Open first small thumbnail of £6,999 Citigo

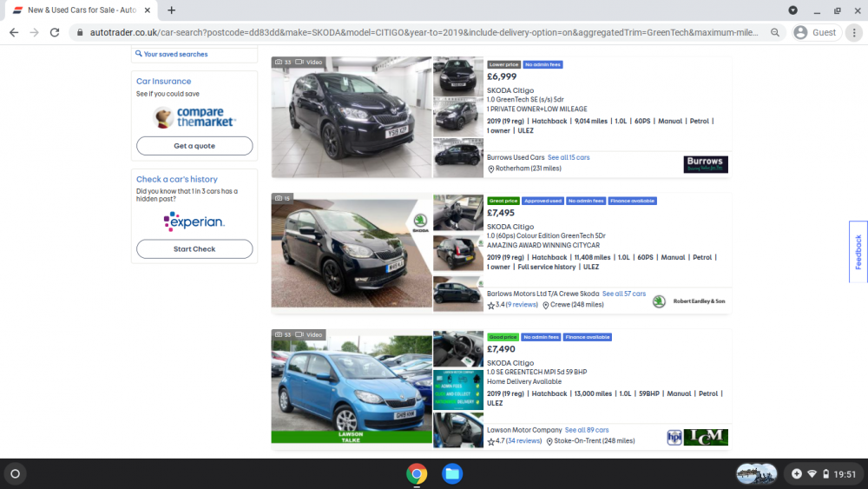pyautogui.click(x=457, y=76)
